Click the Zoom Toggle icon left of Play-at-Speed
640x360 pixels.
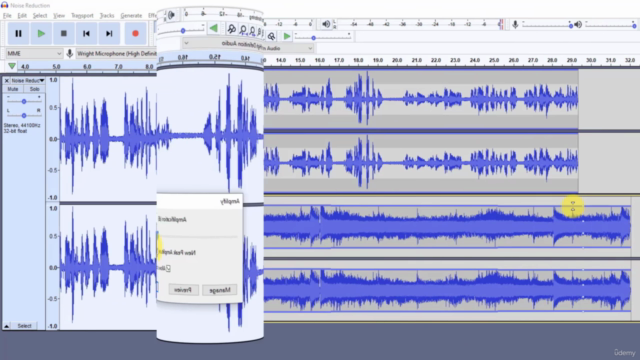(x=271, y=36)
